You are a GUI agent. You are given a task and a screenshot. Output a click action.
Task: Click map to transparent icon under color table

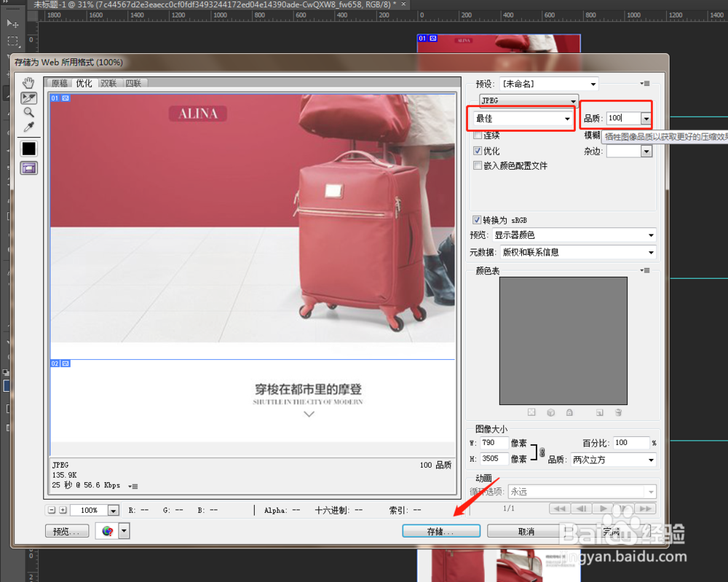531,412
